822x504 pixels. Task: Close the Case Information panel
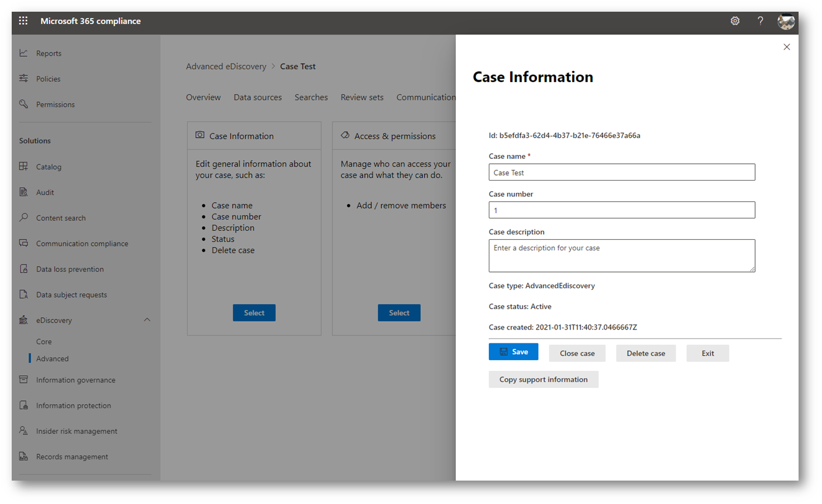[786, 47]
